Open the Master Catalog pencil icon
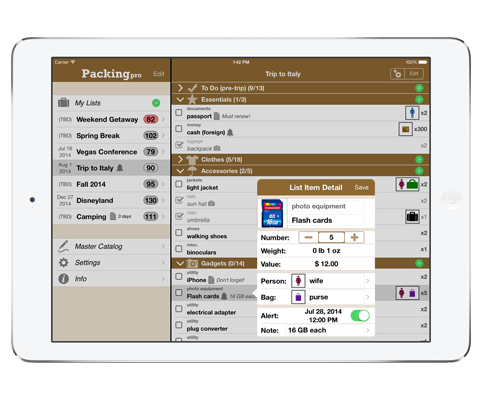Screen dimensions: 480x400 pyautogui.click(x=63, y=246)
